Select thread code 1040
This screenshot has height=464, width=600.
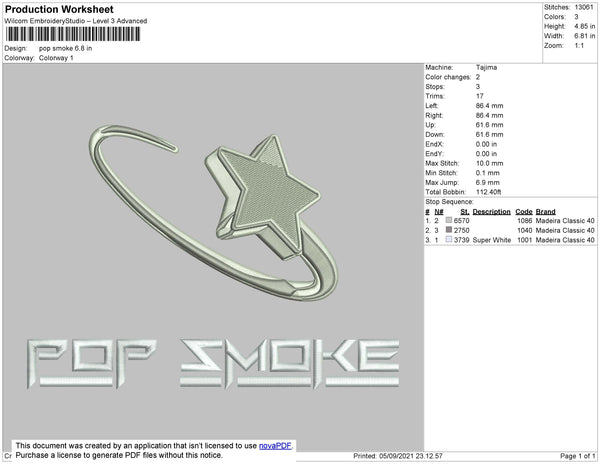[x=524, y=230]
